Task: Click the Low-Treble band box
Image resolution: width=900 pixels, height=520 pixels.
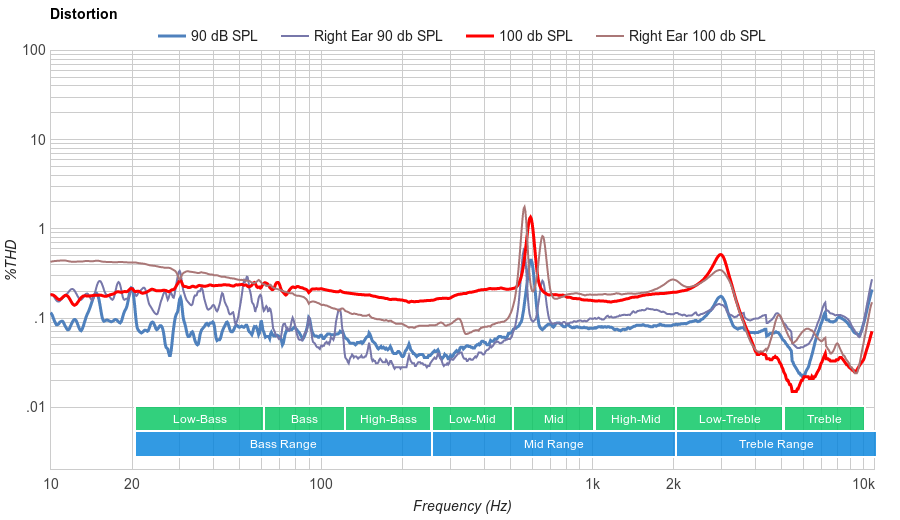Action: click(x=729, y=419)
